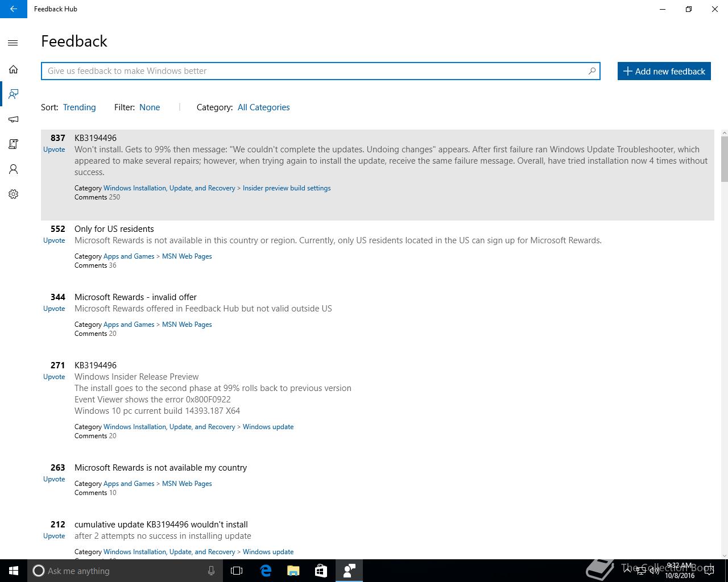Open 'Insider preview build settings' category link
This screenshot has width=728, height=582.
(287, 188)
